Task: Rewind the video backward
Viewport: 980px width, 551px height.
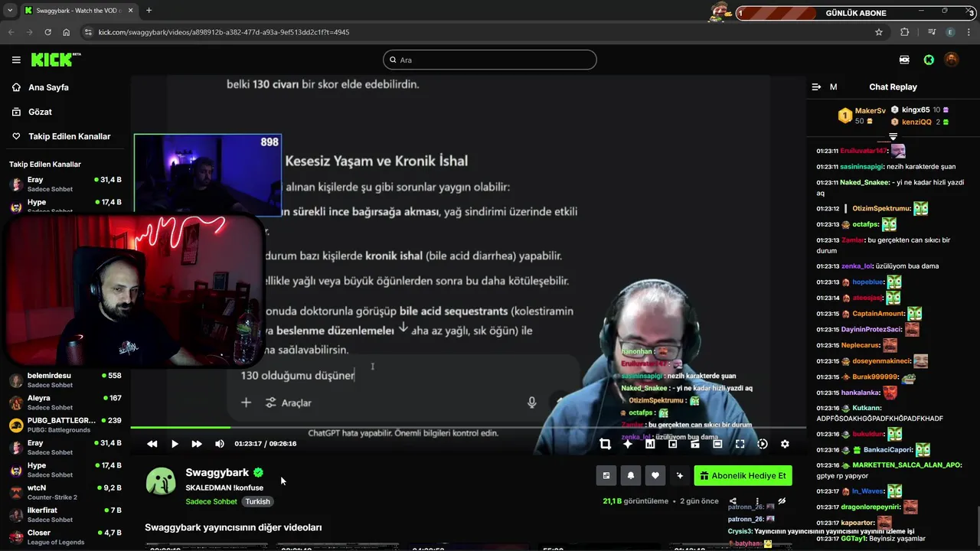Action: point(152,444)
